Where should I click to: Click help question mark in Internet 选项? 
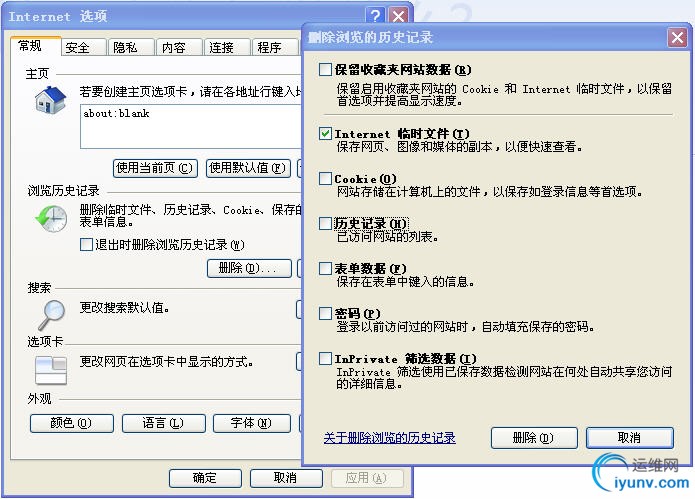(x=375, y=16)
